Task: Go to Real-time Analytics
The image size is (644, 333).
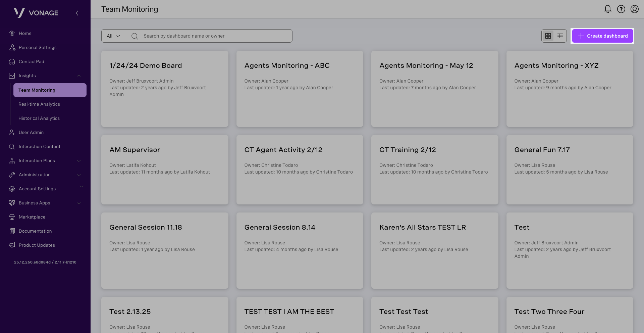Action: coord(39,104)
